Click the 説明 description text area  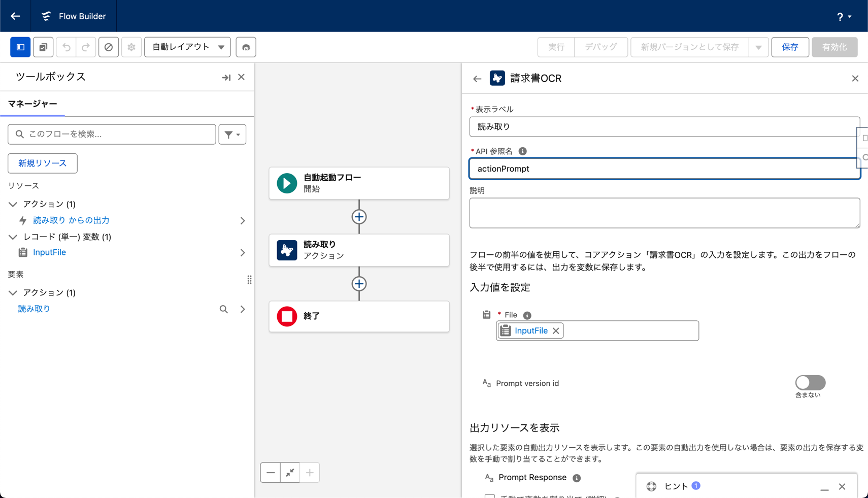[x=664, y=213]
